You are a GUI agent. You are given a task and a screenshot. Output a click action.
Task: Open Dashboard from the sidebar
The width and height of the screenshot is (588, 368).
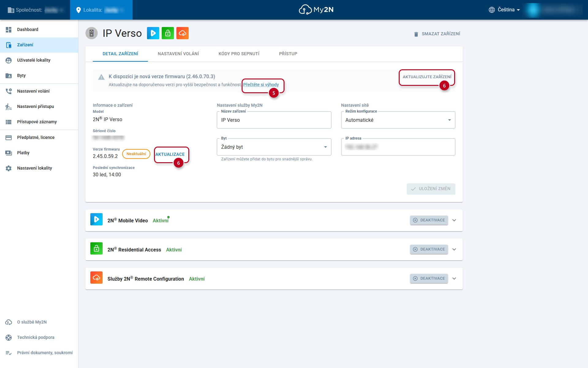(39, 29)
